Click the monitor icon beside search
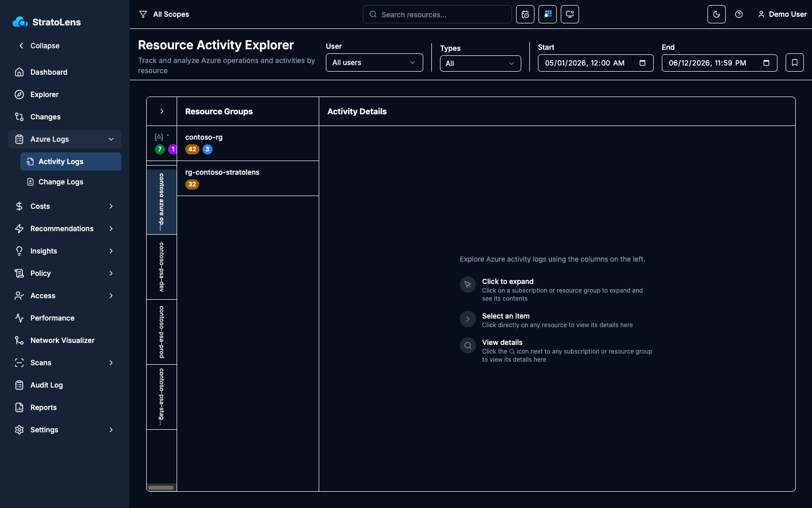 [x=570, y=14]
